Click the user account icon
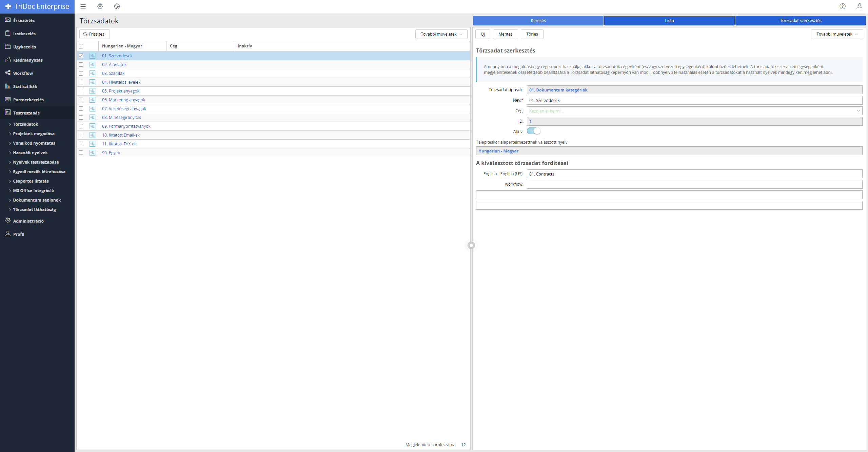This screenshot has width=868, height=452. [859, 6]
